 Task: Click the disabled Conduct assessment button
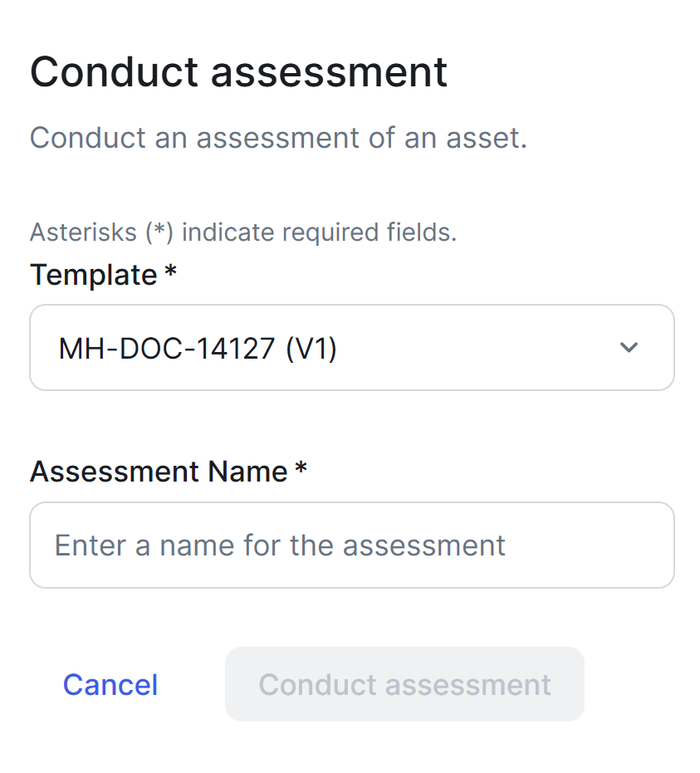coord(404,684)
